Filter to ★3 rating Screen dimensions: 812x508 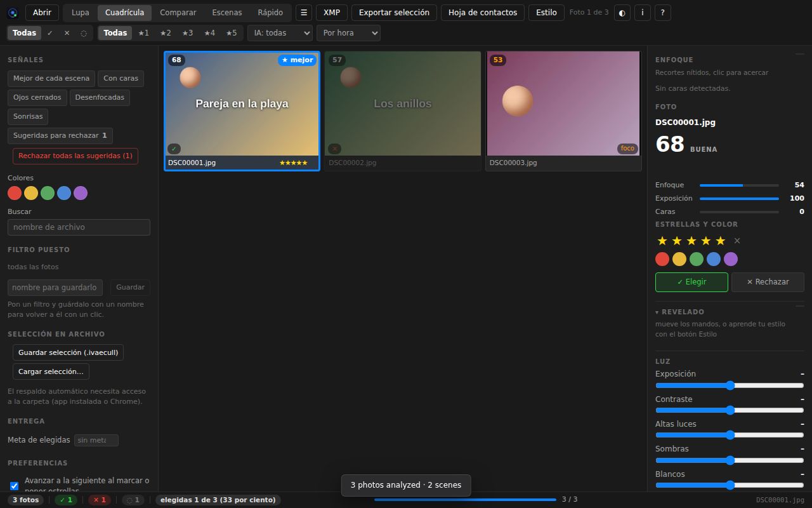187,33
